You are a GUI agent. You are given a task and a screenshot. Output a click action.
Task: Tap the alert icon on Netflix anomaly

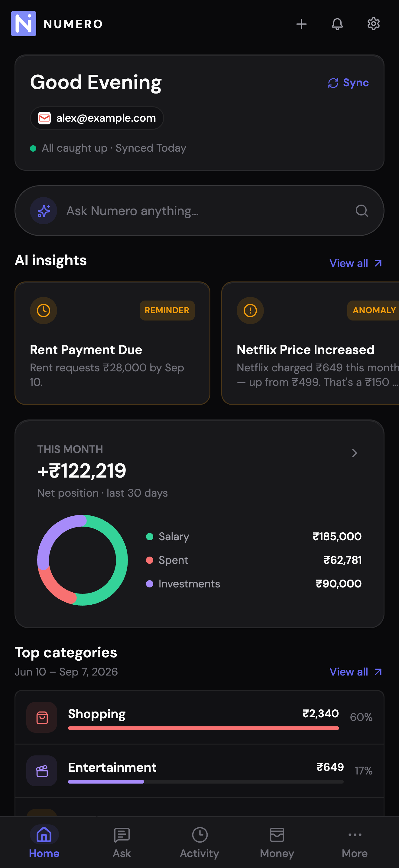click(250, 310)
